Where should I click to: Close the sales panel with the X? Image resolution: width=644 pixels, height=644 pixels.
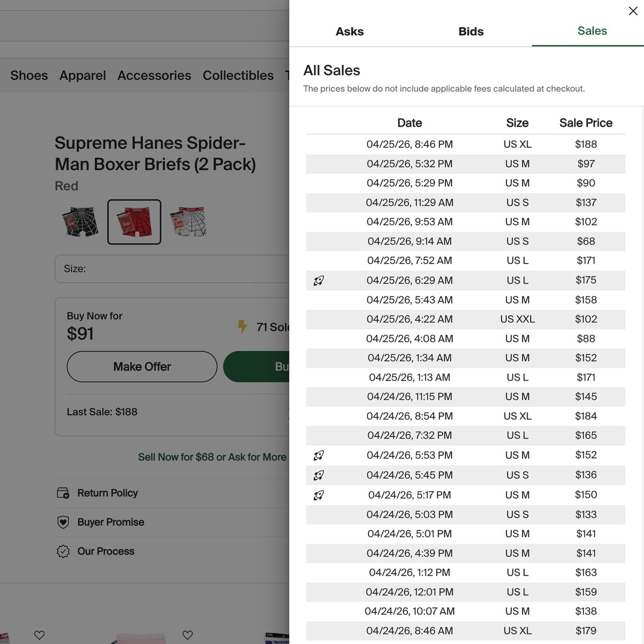(x=633, y=11)
